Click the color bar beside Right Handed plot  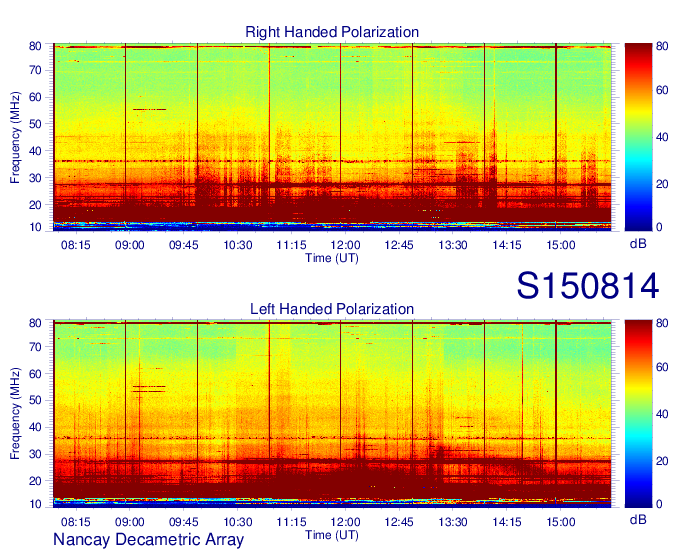tap(638, 137)
